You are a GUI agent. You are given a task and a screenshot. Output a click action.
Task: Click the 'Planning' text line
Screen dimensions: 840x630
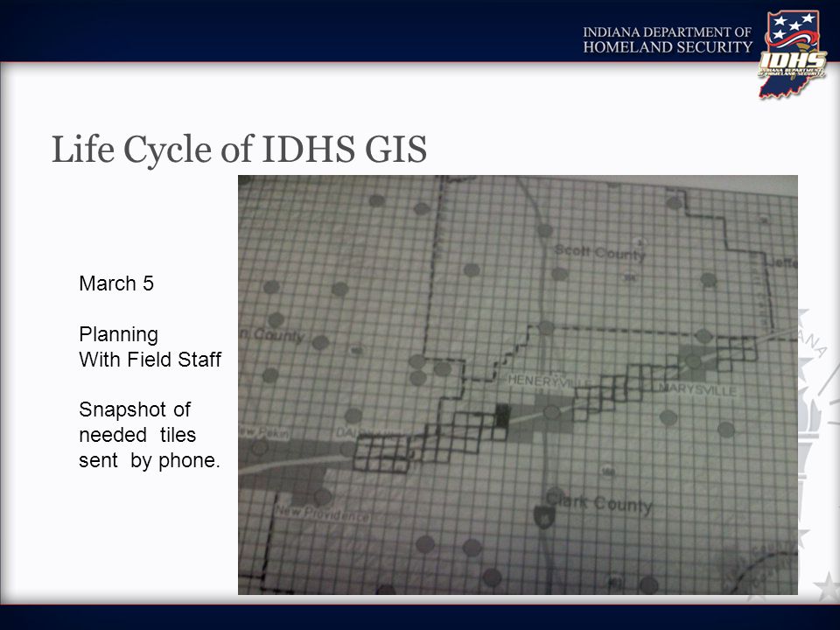118,335
